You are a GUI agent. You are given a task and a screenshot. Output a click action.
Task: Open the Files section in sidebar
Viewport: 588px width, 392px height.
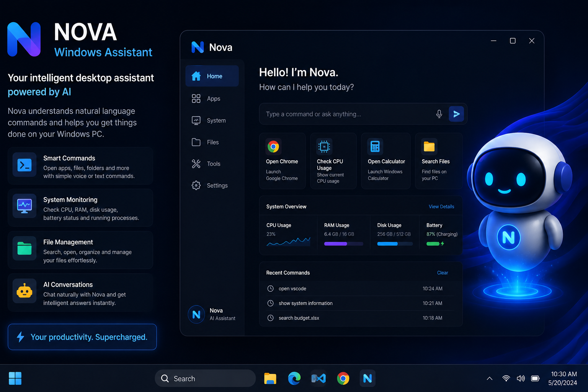pyautogui.click(x=212, y=142)
